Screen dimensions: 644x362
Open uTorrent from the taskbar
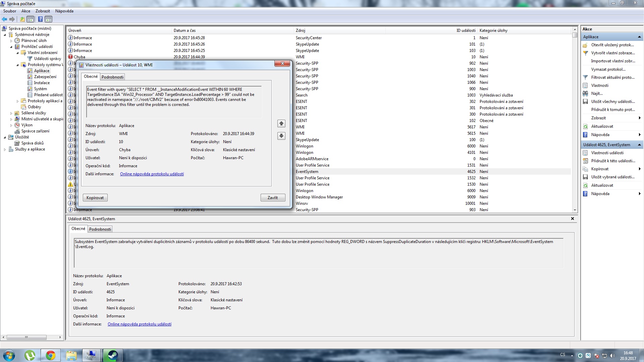click(x=30, y=355)
